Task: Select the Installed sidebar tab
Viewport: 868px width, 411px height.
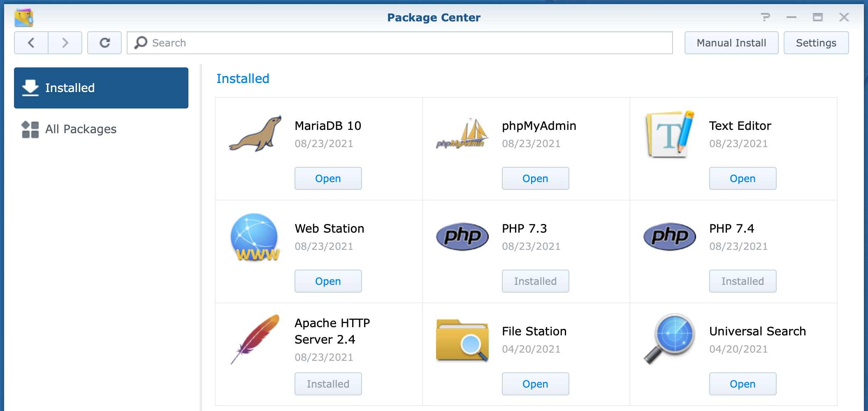Action: tap(101, 88)
